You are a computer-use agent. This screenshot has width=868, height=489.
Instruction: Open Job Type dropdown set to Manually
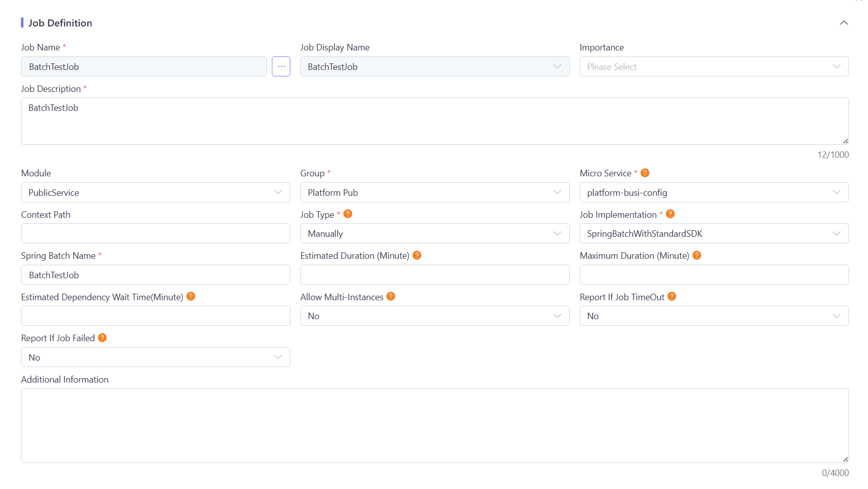pos(434,233)
